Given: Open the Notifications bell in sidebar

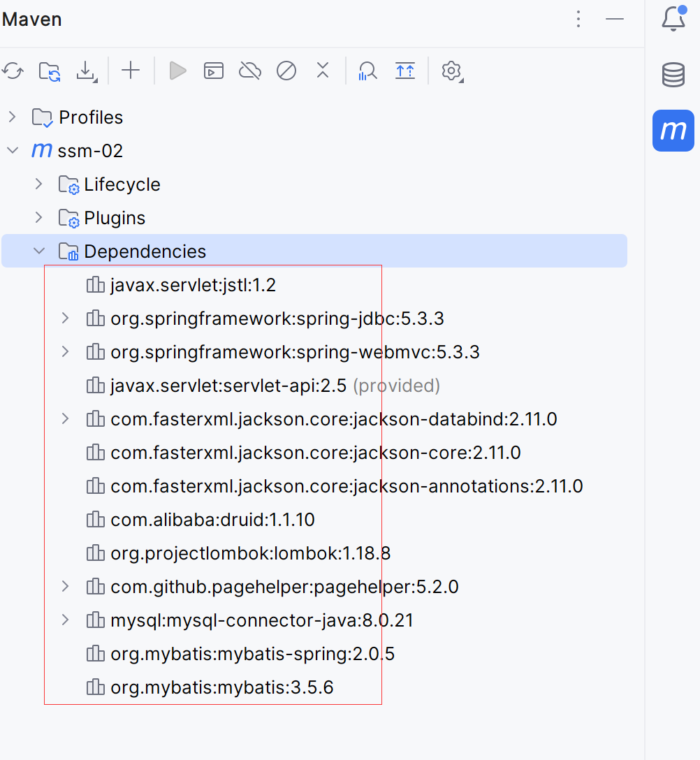Looking at the screenshot, I should click(673, 19).
